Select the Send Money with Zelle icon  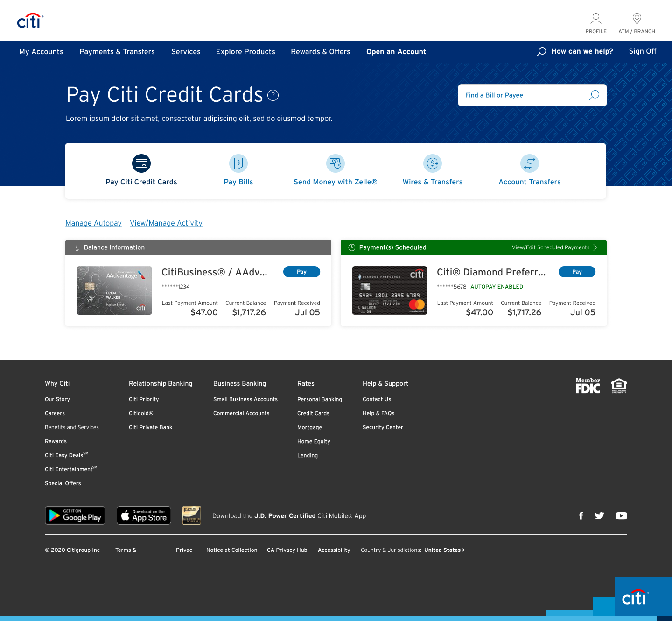pos(336,163)
